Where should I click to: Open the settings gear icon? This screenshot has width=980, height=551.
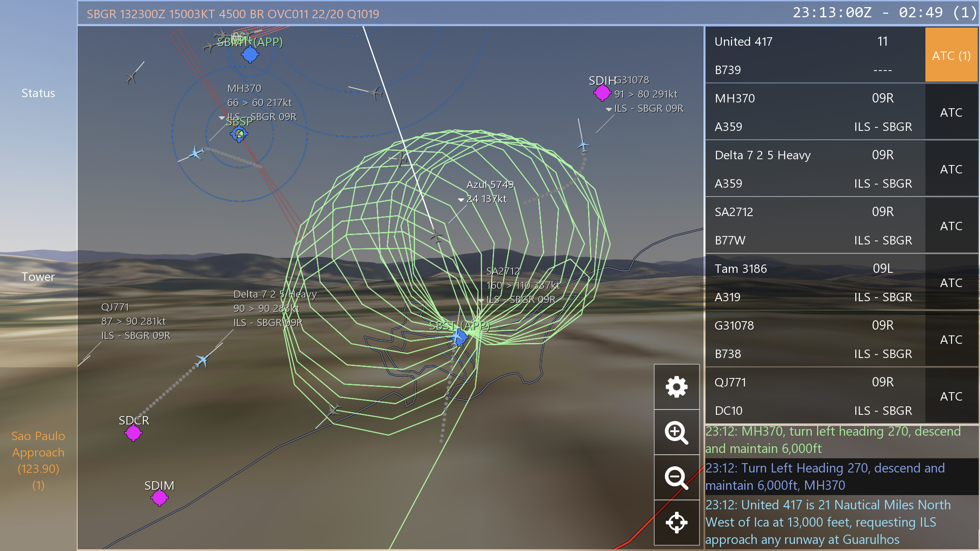(x=676, y=387)
